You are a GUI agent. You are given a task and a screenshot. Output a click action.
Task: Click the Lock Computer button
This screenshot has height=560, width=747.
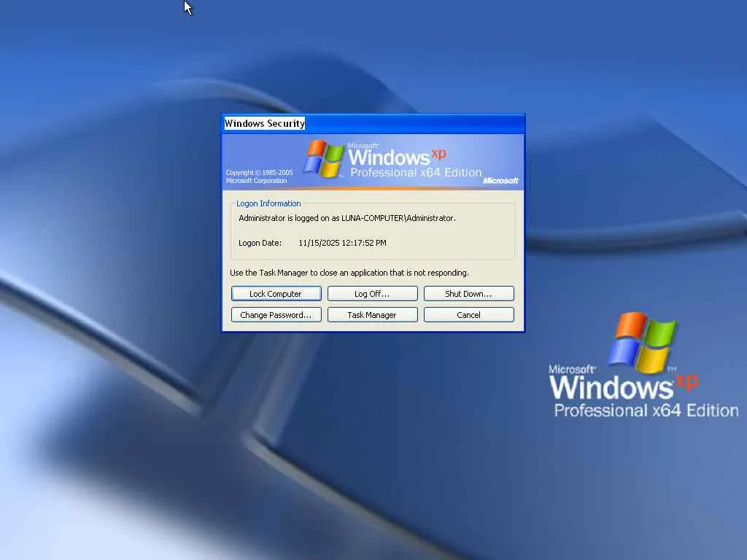click(276, 294)
